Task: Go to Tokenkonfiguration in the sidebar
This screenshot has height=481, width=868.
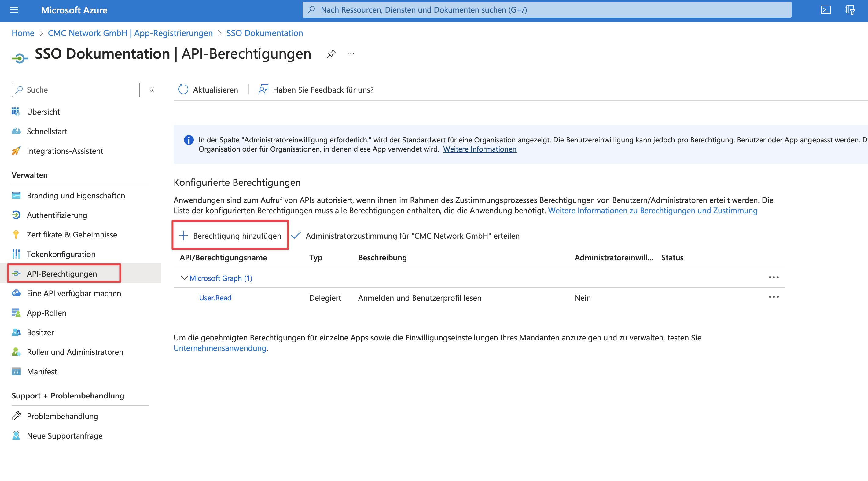Action: point(61,254)
